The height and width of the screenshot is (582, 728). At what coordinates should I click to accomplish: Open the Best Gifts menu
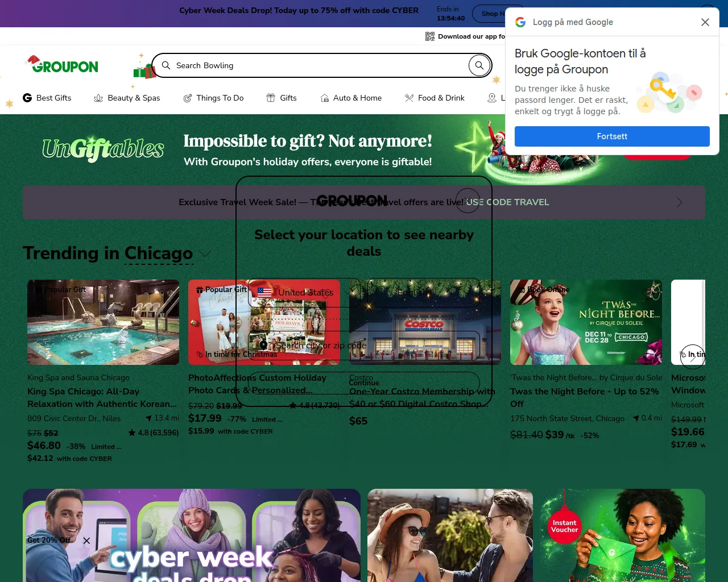47,98
